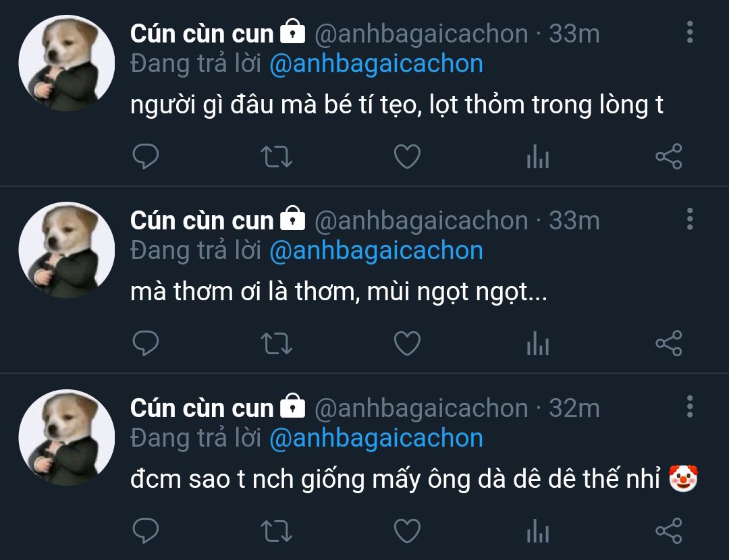
Task: Like the "thơm ơi là thơm" tweet
Action: click(x=407, y=344)
